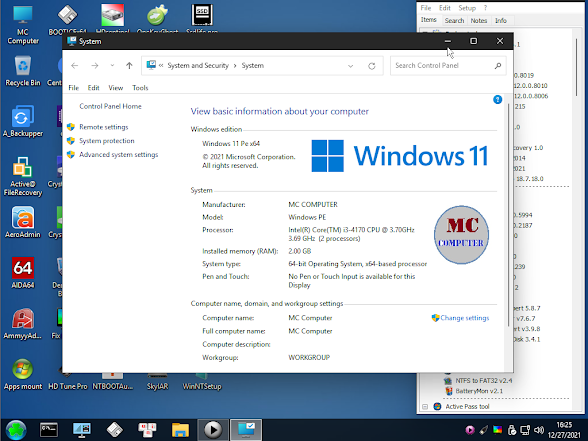Open the Tools menu in System window
Image resolution: width=588 pixels, height=441 pixels.
pos(140,88)
